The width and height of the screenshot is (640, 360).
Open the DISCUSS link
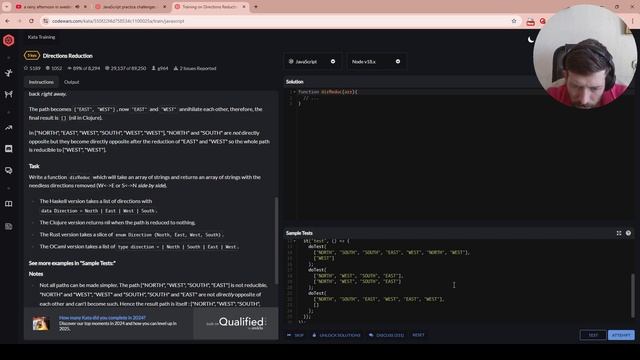pos(387,335)
